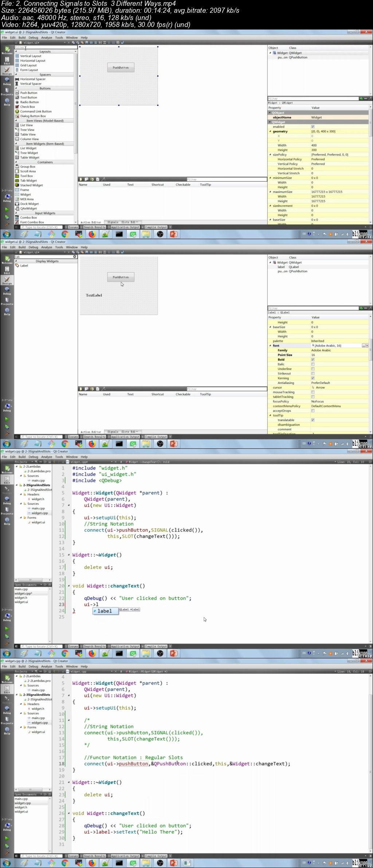Click the 'DefaultContextMenu' contextMenuPolicy value
Image resolution: width=373 pixels, height=868 pixels.
click(326, 406)
